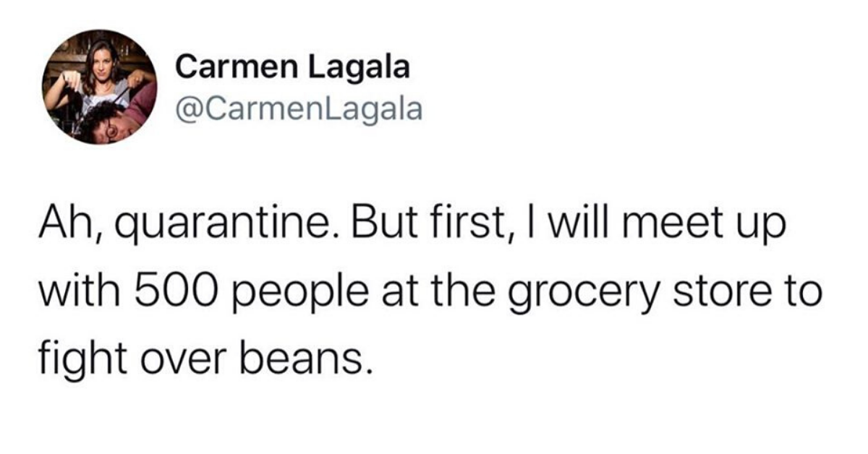Image resolution: width=868 pixels, height=454 pixels.
Task: Select the word "with" starting the second line
Action: pyautogui.click(x=70, y=297)
